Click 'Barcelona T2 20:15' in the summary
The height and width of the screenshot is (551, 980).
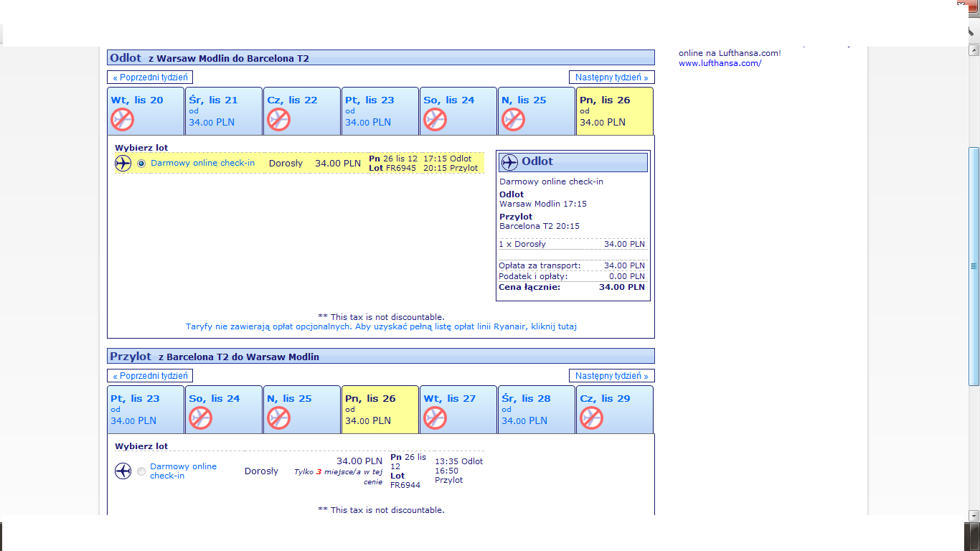point(540,226)
